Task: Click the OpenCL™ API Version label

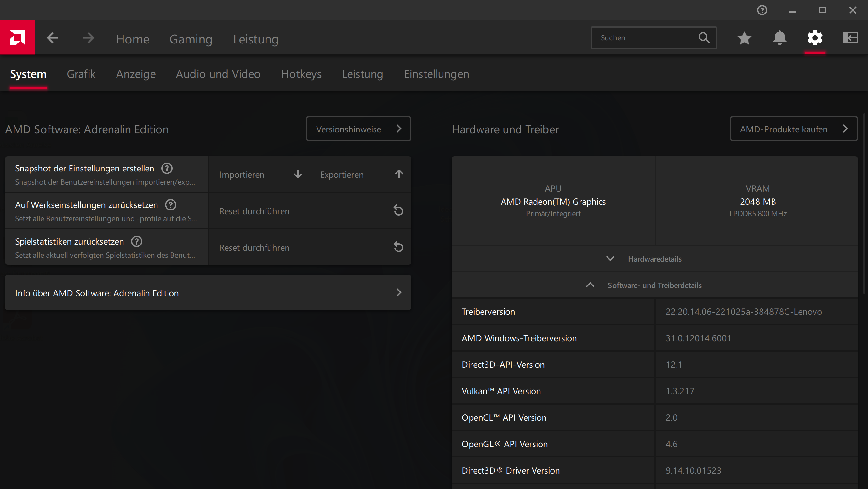Action: (x=504, y=417)
